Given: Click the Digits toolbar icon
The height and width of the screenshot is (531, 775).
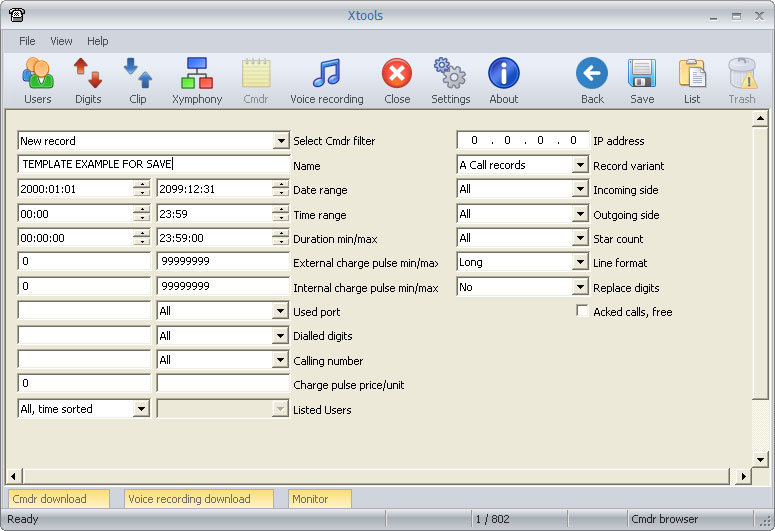Looking at the screenshot, I should 88,80.
